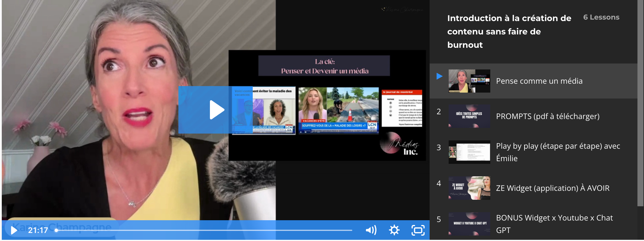Click the blue now-playing arrow icon

tap(439, 76)
